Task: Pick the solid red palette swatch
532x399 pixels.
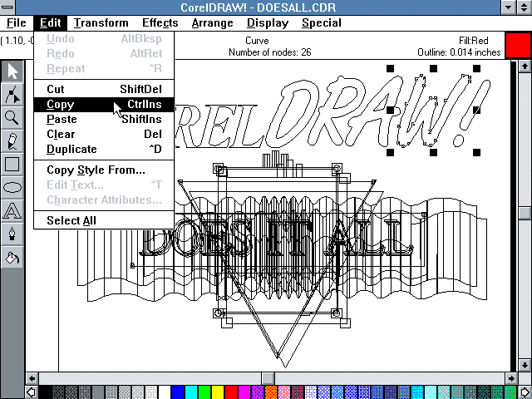Action: [x=231, y=392]
